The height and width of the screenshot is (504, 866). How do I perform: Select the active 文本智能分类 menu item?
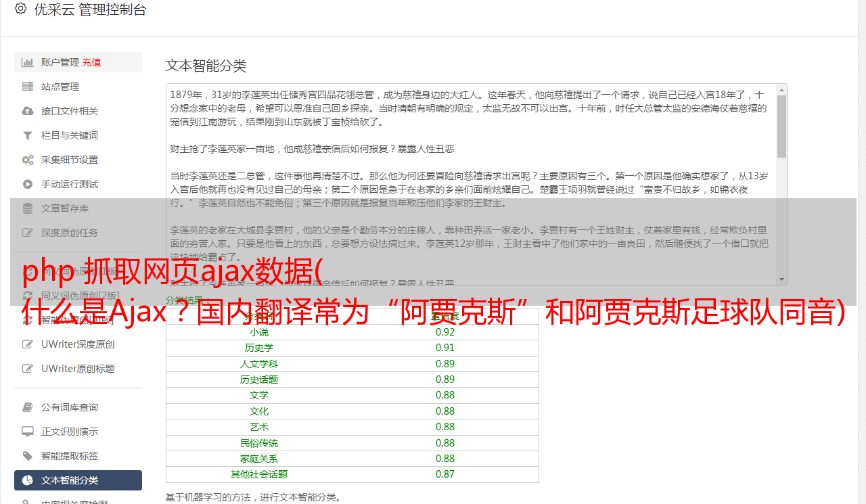[x=78, y=480]
